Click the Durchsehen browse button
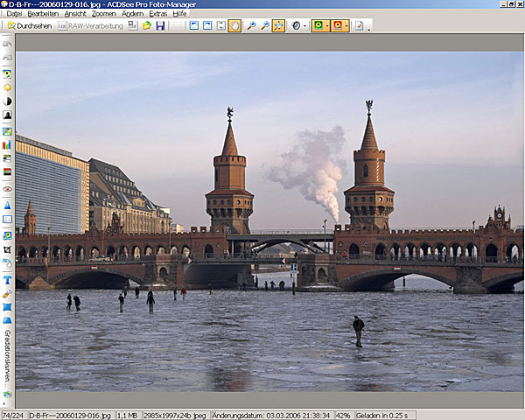The image size is (525, 420). [x=29, y=26]
